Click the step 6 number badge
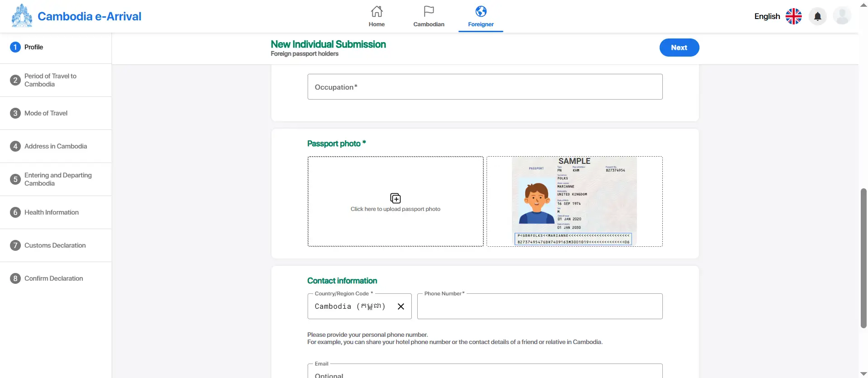Image resolution: width=868 pixels, height=378 pixels. point(15,212)
